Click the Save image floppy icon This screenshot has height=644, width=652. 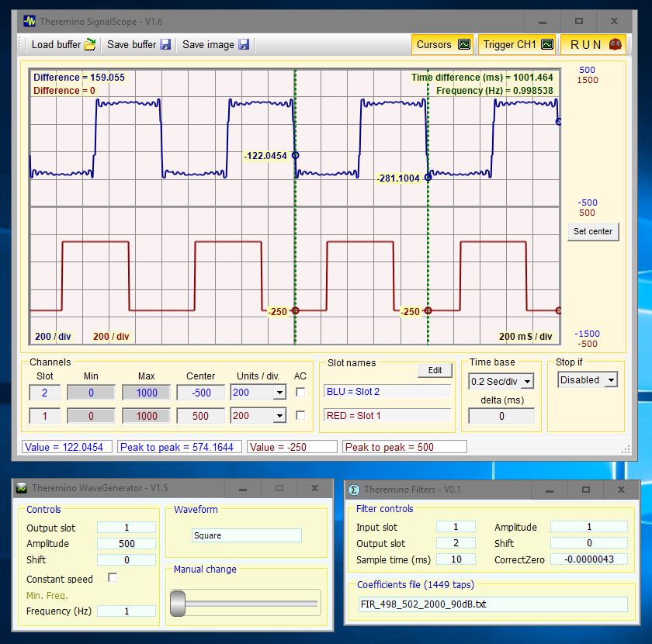pyautogui.click(x=244, y=44)
